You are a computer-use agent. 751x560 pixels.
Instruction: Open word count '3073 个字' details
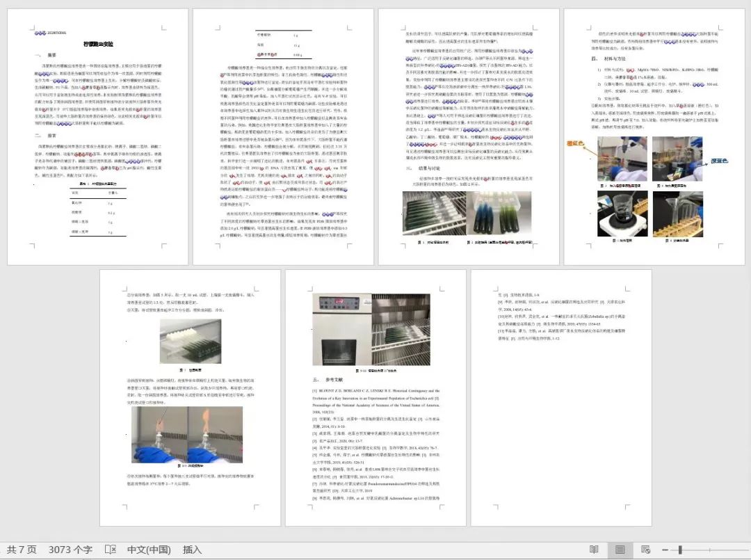coord(70,550)
